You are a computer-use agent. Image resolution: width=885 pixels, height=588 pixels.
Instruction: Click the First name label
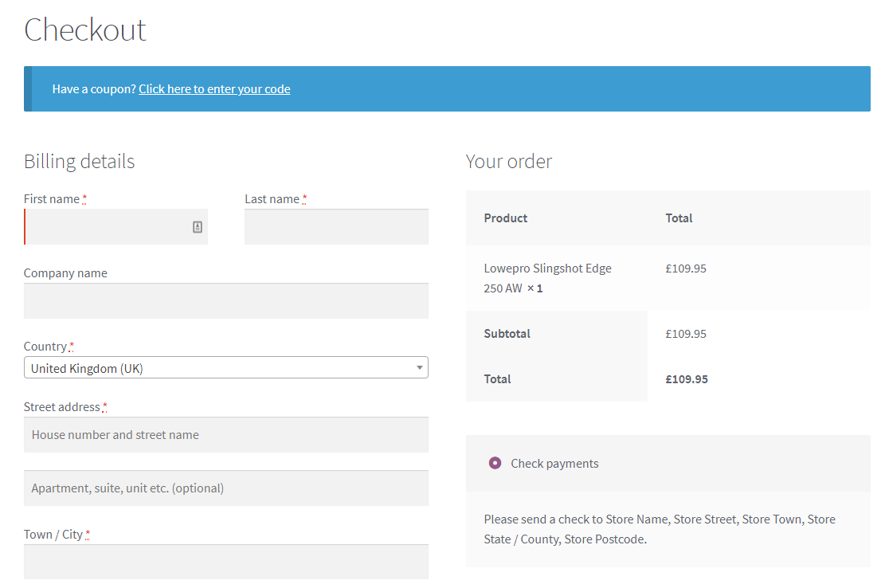click(52, 199)
